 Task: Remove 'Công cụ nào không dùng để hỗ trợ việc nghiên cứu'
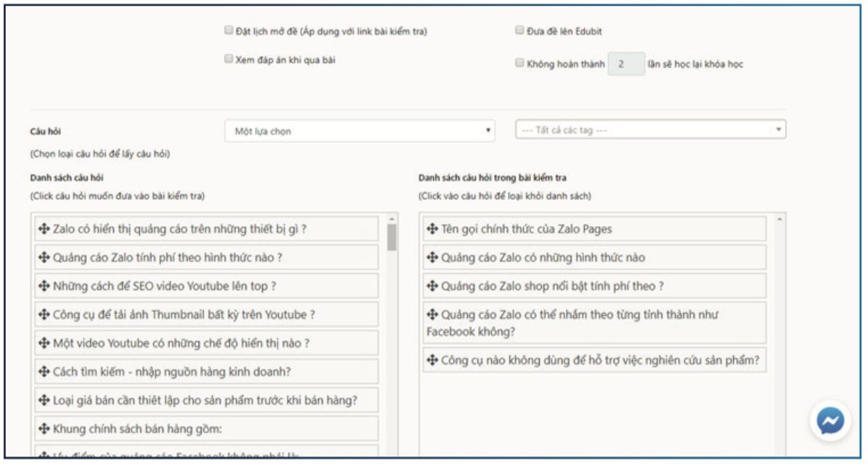595,361
